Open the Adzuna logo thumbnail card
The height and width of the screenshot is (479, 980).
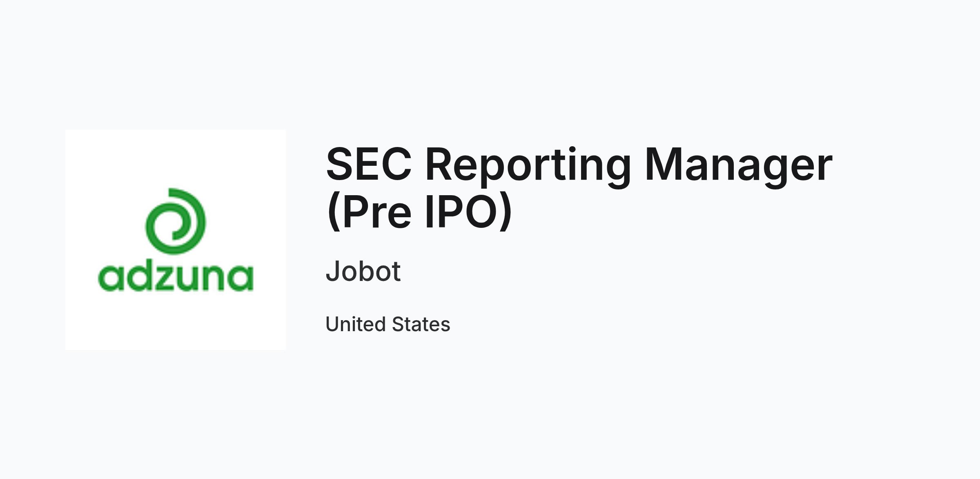[x=176, y=240]
